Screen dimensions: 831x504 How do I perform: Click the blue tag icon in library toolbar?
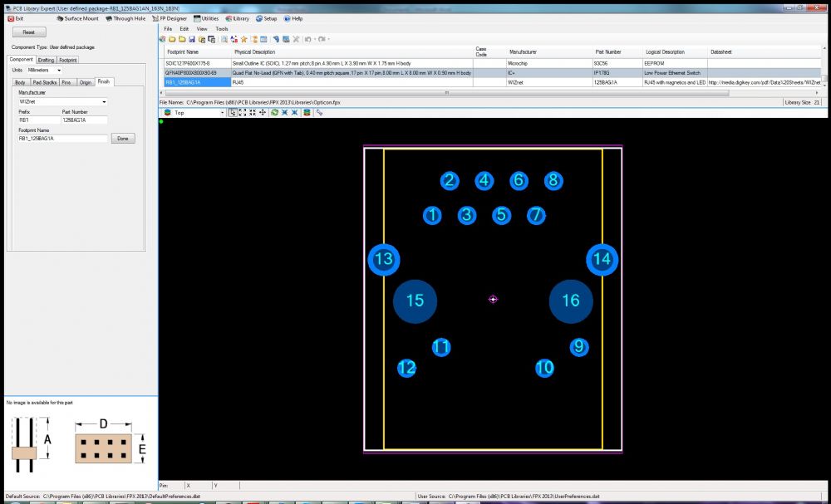(x=276, y=39)
